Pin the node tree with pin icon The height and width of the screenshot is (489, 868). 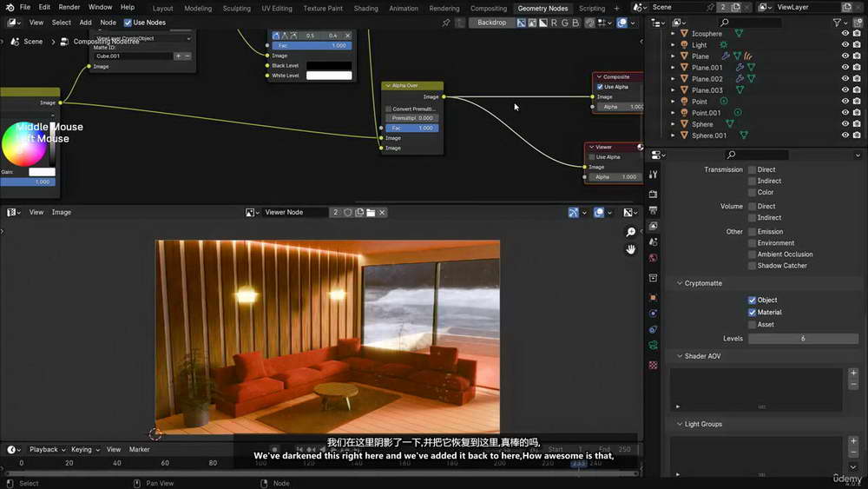tap(445, 23)
